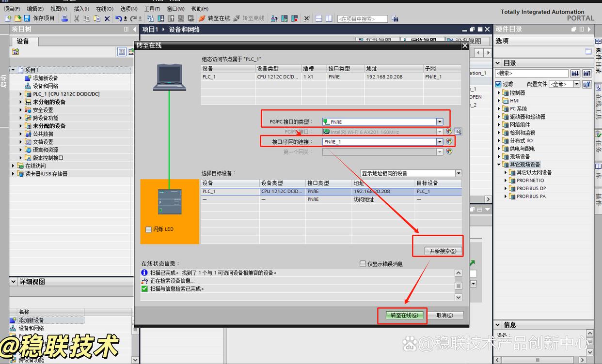602x364 pixels.
Task: Open the 配置文件 全部 dropdown
Action: coord(576,84)
